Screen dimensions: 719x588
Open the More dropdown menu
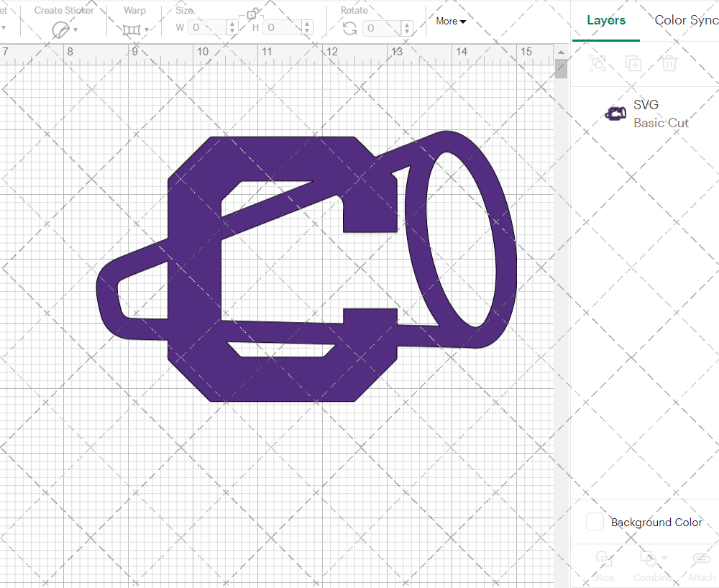451,22
